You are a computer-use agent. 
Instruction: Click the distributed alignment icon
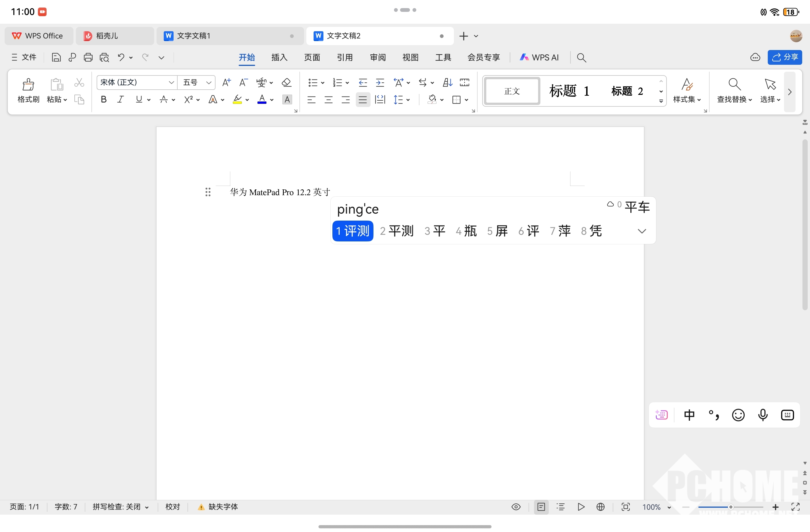(x=380, y=100)
